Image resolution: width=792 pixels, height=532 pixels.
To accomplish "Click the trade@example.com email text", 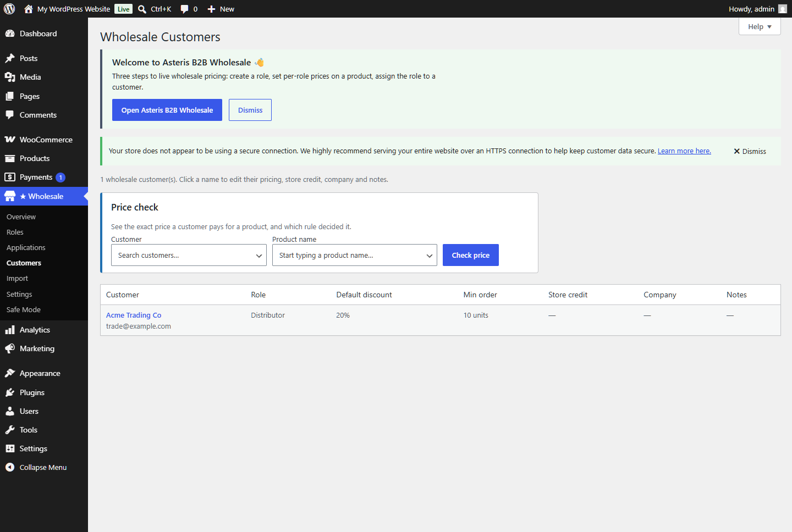I will [139, 326].
